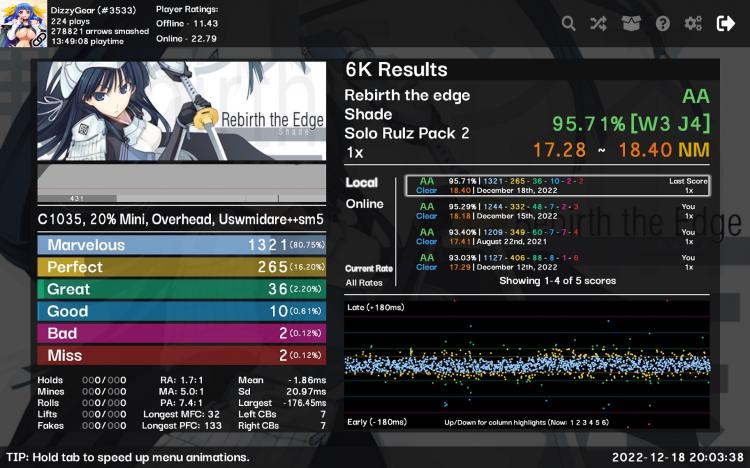The height and width of the screenshot is (468, 750).
Task: Click the 17.28 ~ 18.40 NM rating
Action: (x=621, y=150)
